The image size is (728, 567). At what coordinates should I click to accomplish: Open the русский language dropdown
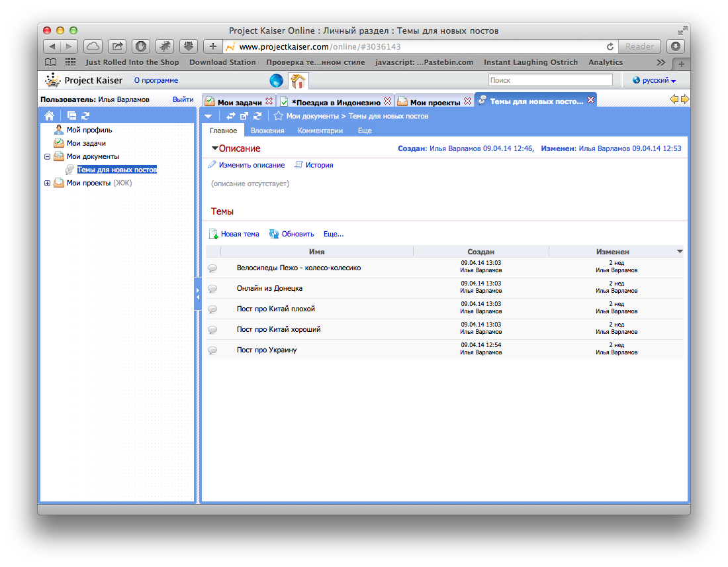pyautogui.click(x=654, y=80)
